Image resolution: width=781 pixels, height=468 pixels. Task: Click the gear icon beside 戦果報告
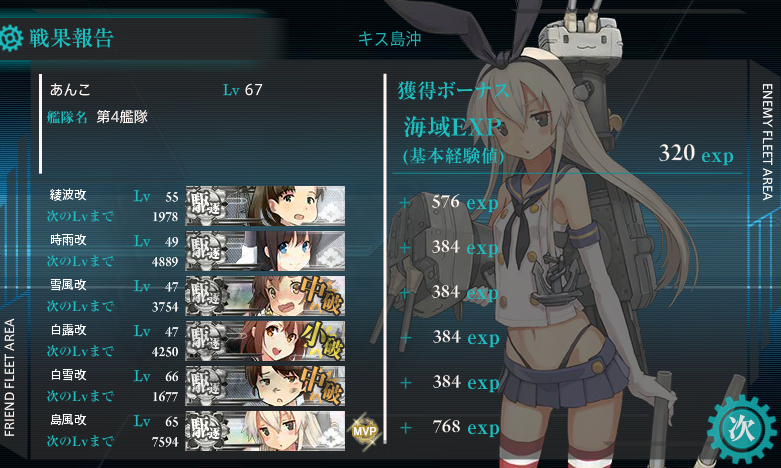coord(10,38)
